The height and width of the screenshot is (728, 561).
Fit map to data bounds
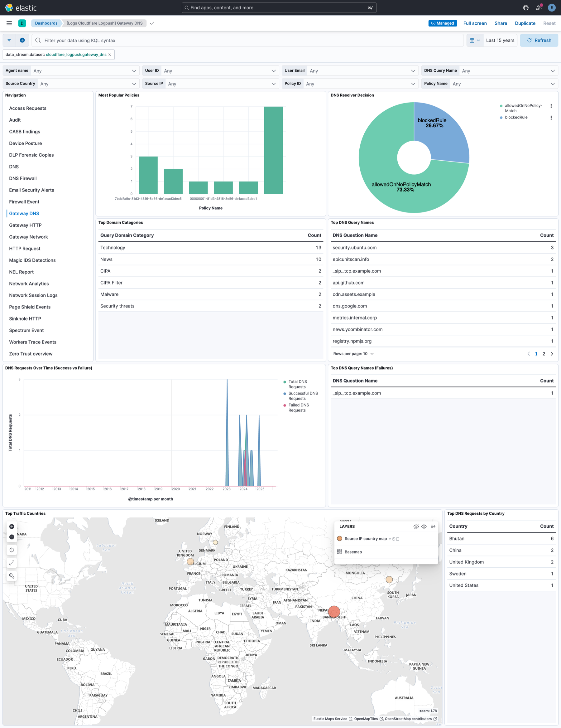coord(12,550)
